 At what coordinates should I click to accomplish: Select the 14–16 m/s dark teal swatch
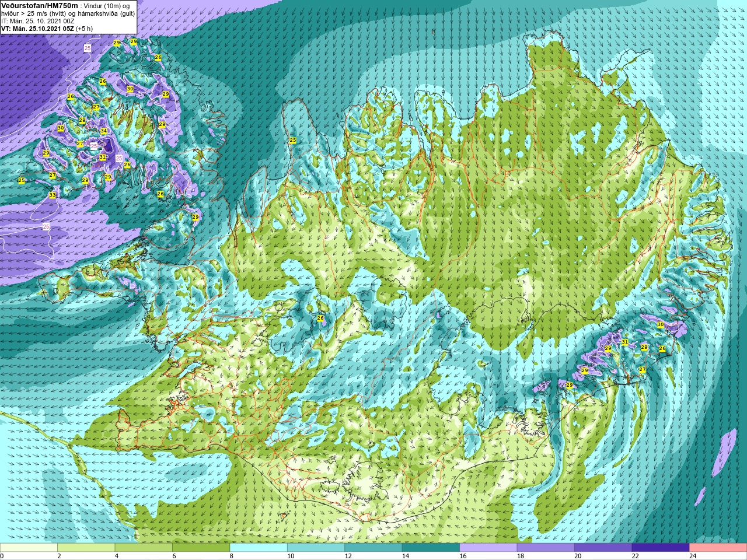pyautogui.click(x=431, y=548)
